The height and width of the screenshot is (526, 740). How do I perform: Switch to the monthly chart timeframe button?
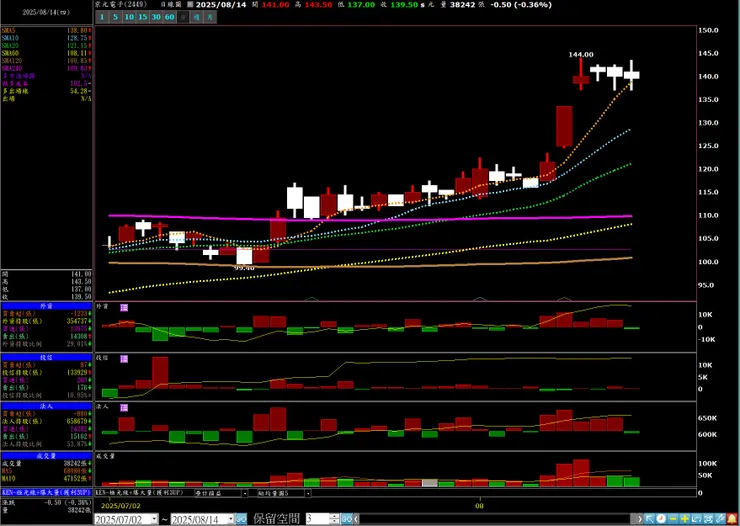[x=210, y=17]
